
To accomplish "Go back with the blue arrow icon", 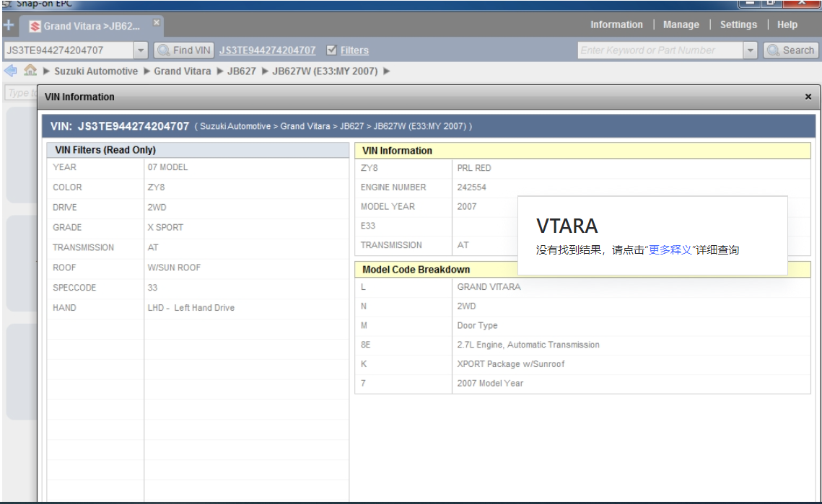I will [x=10, y=70].
